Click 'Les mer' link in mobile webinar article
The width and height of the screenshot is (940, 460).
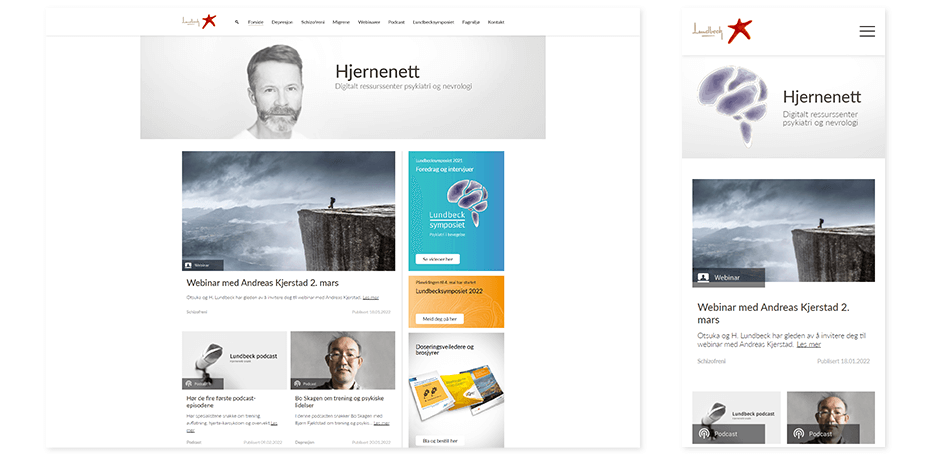[x=809, y=345]
